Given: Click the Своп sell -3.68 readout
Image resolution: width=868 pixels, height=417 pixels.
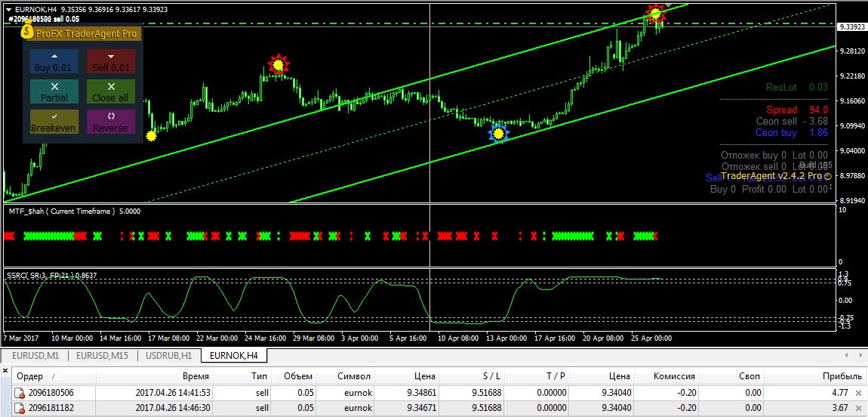Looking at the screenshot, I should (x=792, y=122).
